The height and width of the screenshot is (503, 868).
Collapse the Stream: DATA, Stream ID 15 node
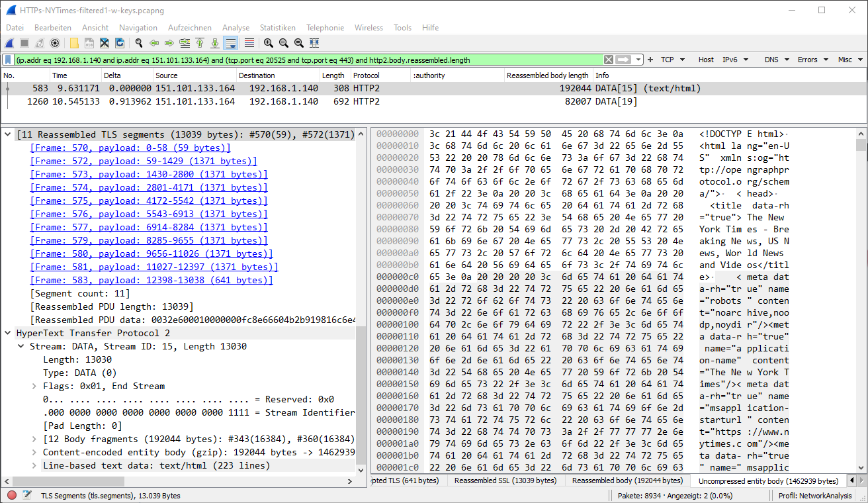21,347
